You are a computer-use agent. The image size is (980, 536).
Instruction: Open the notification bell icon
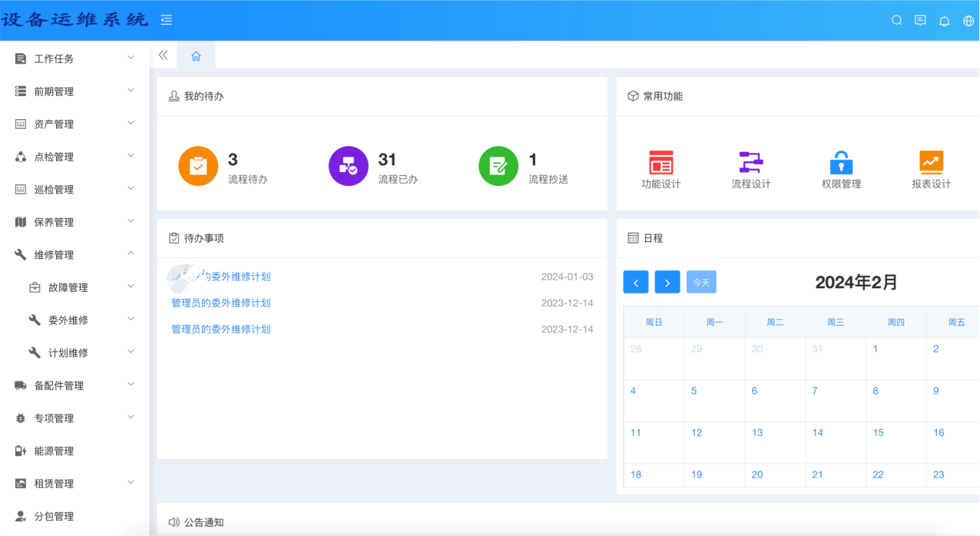[945, 21]
